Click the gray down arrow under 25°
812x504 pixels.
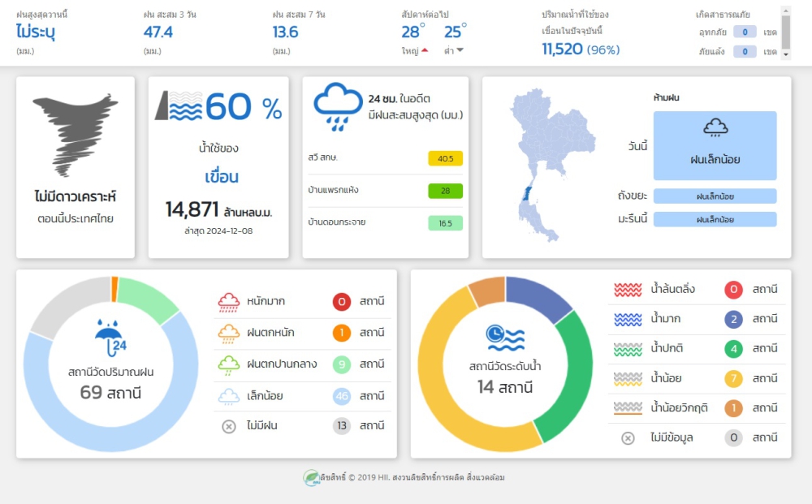coord(460,50)
